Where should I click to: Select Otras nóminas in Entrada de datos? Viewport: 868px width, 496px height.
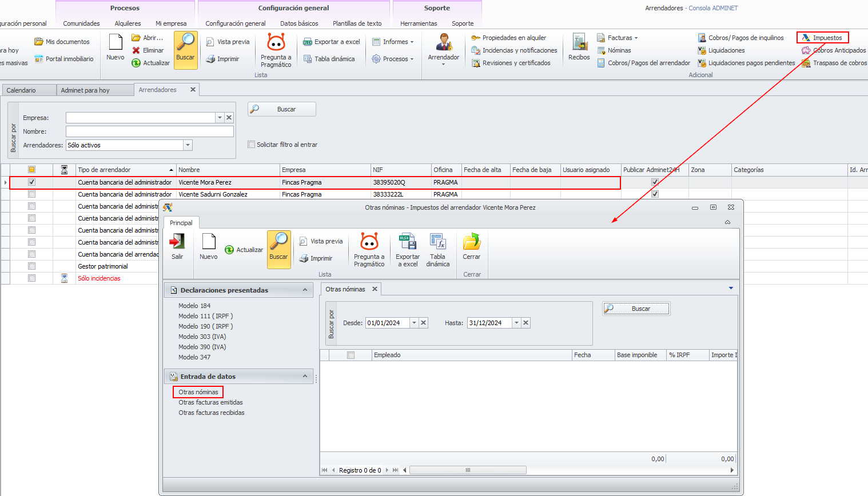pos(198,392)
